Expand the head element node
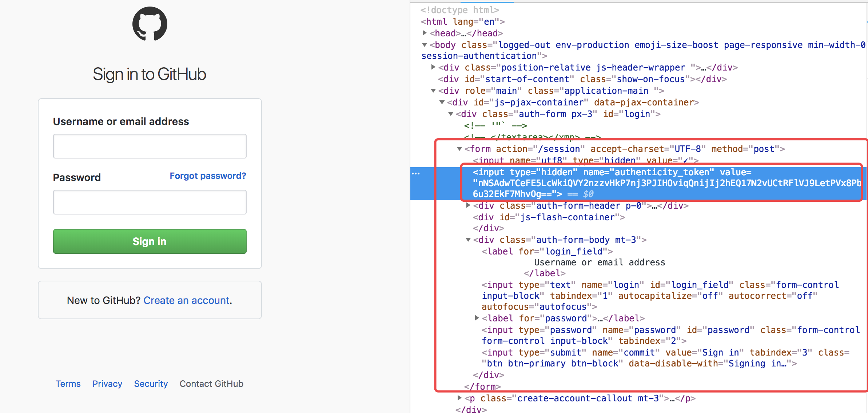This screenshot has width=868, height=413. 425,33
